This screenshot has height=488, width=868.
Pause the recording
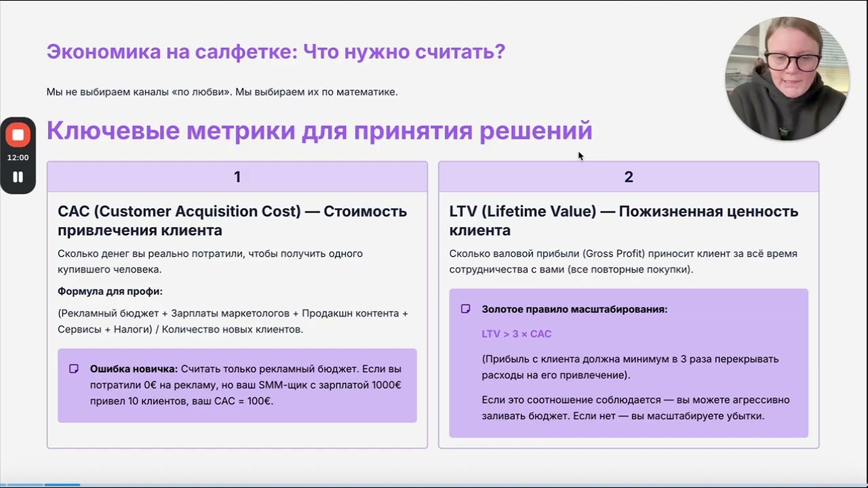[18, 177]
